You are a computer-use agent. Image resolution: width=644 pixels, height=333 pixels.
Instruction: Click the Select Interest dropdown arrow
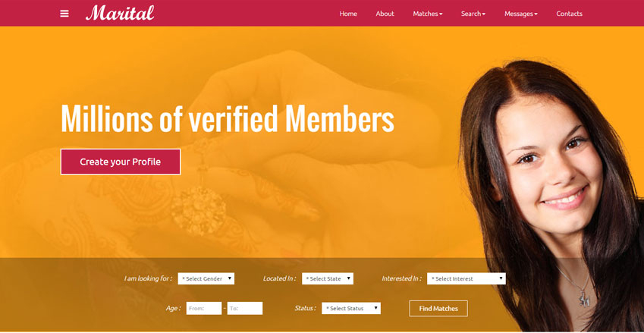coord(501,278)
